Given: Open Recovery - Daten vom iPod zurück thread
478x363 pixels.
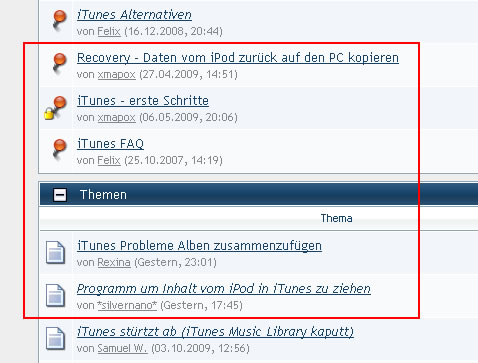Looking at the screenshot, I should pos(238,58).
